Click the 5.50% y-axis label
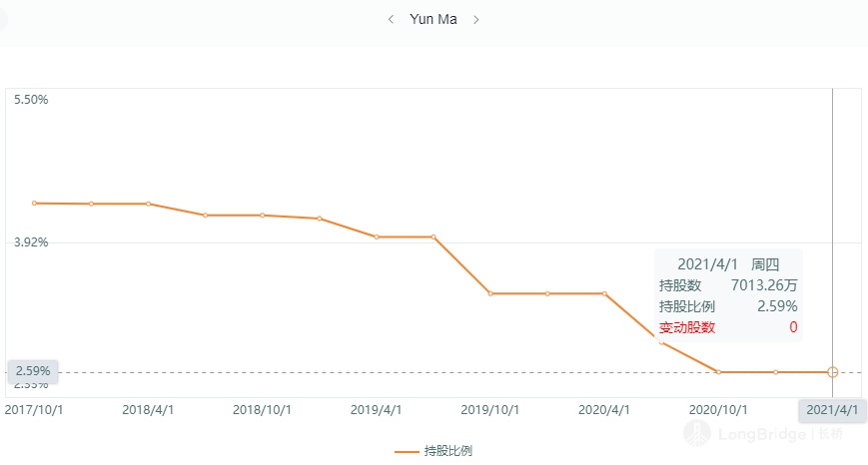This screenshot has height=465, width=868. (32, 100)
